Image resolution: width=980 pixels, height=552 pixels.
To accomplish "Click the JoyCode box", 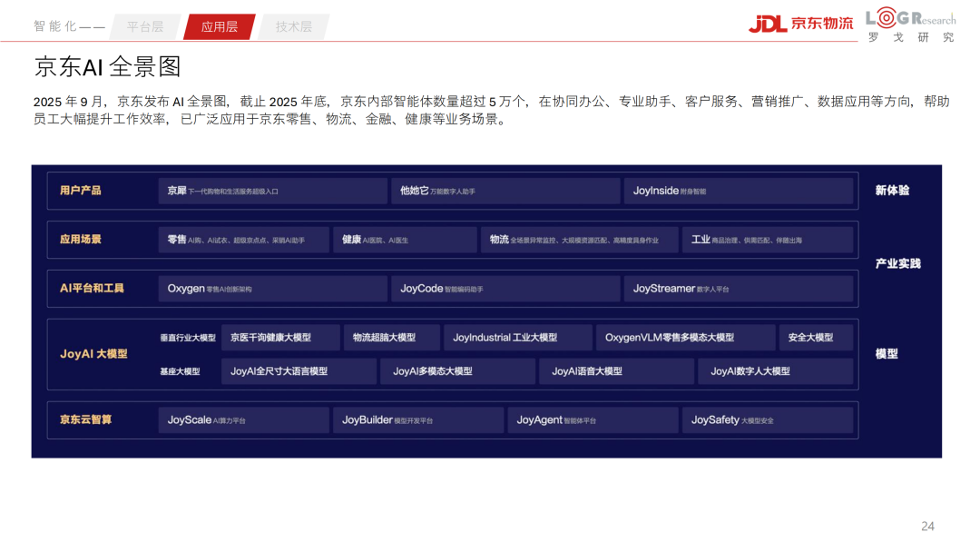I will [505, 289].
